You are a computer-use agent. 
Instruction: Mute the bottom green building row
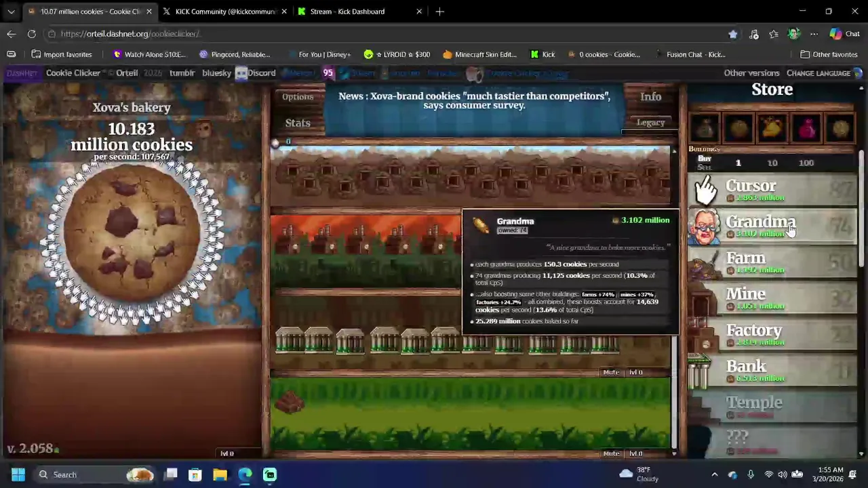(x=611, y=453)
